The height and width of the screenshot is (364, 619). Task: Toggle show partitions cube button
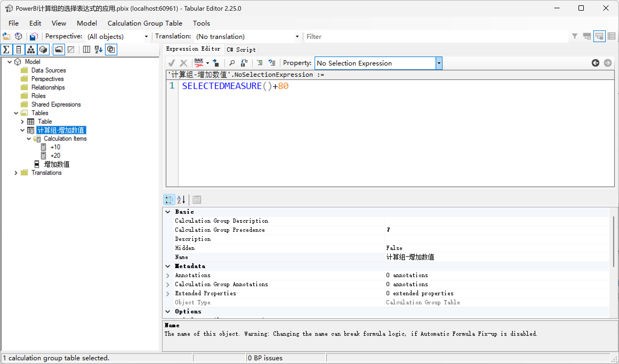point(43,50)
